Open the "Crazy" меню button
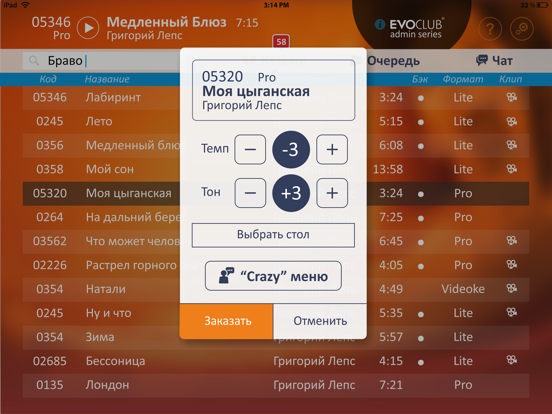 click(273, 276)
